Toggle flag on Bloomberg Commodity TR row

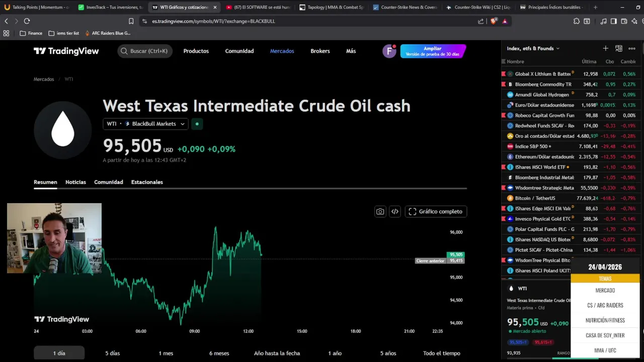click(x=504, y=84)
